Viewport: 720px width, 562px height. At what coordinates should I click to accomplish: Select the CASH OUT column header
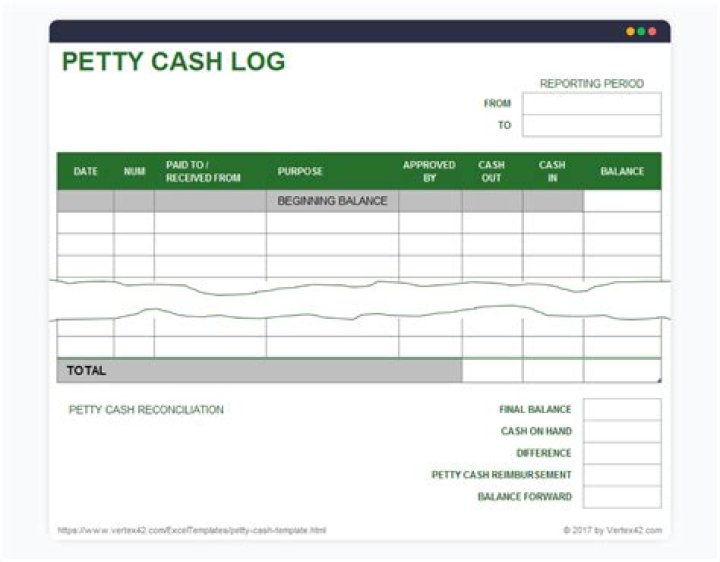tap(491, 171)
